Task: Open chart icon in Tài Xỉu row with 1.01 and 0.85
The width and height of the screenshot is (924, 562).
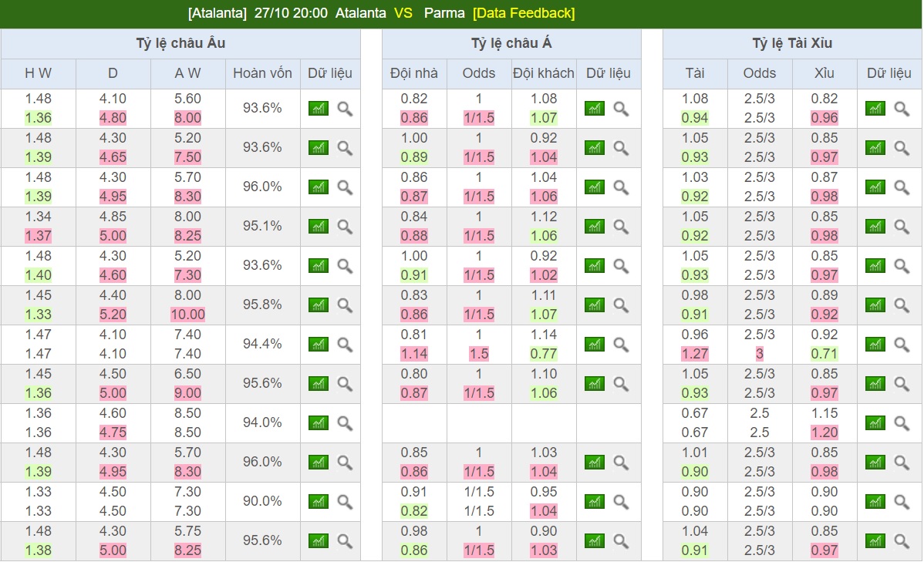Action: pyautogui.click(x=875, y=463)
